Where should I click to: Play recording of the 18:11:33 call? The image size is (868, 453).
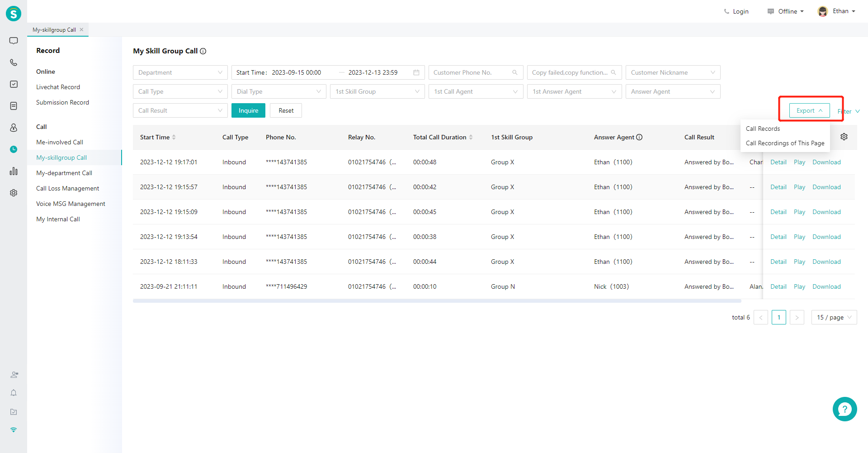pyautogui.click(x=799, y=262)
